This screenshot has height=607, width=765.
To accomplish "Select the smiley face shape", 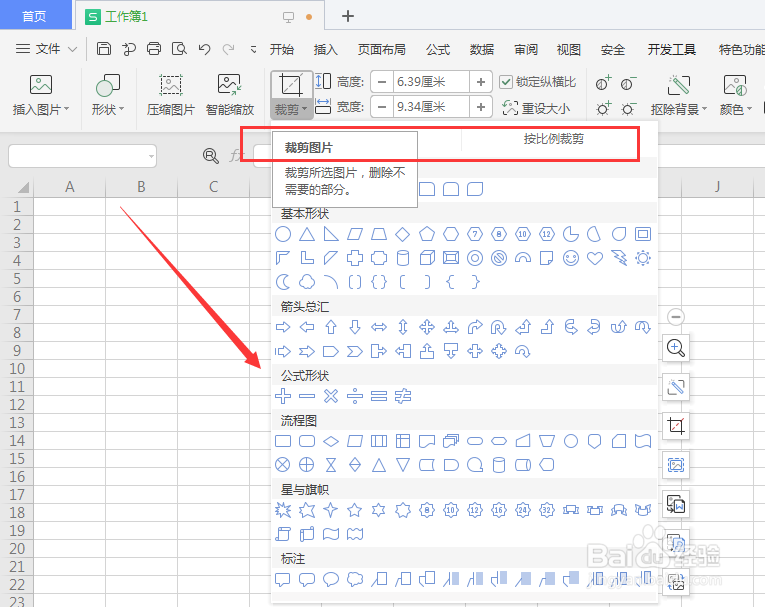I will [x=571, y=258].
